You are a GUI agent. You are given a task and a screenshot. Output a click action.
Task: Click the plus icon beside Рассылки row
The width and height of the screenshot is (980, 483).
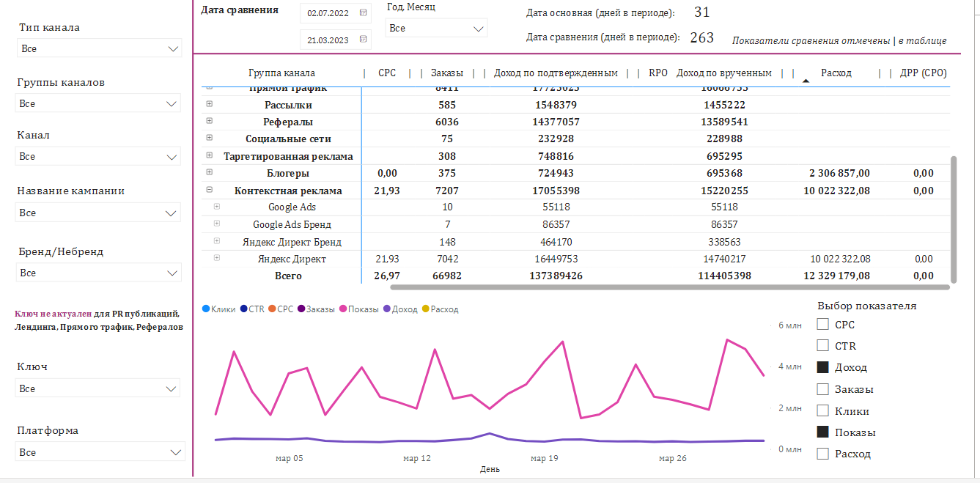[x=209, y=104]
